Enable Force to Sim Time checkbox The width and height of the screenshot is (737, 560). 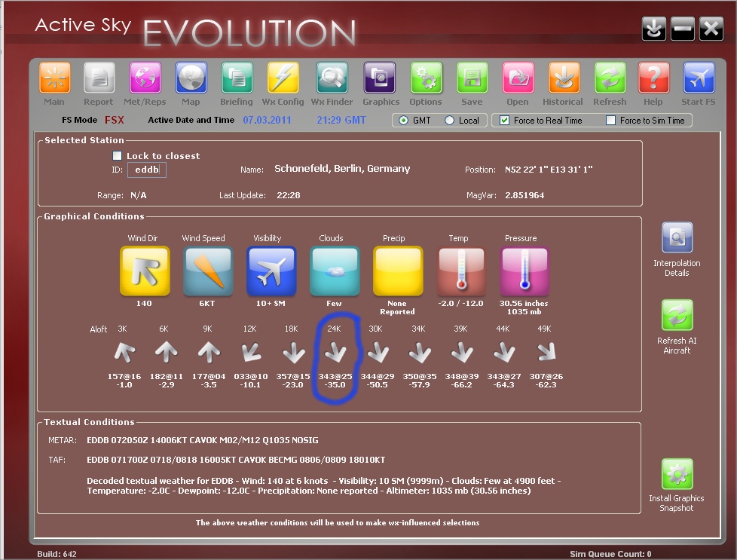tap(610, 121)
